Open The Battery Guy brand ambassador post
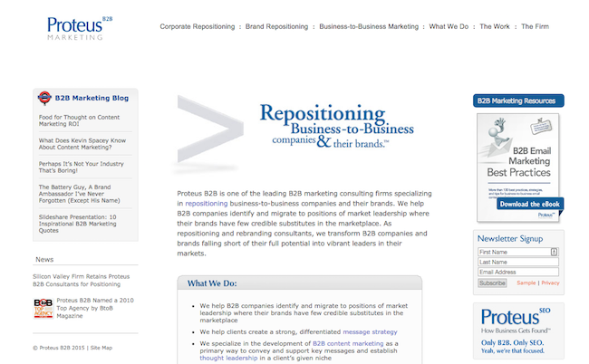Viewport: 589px width, 364px height. point(79,194)
